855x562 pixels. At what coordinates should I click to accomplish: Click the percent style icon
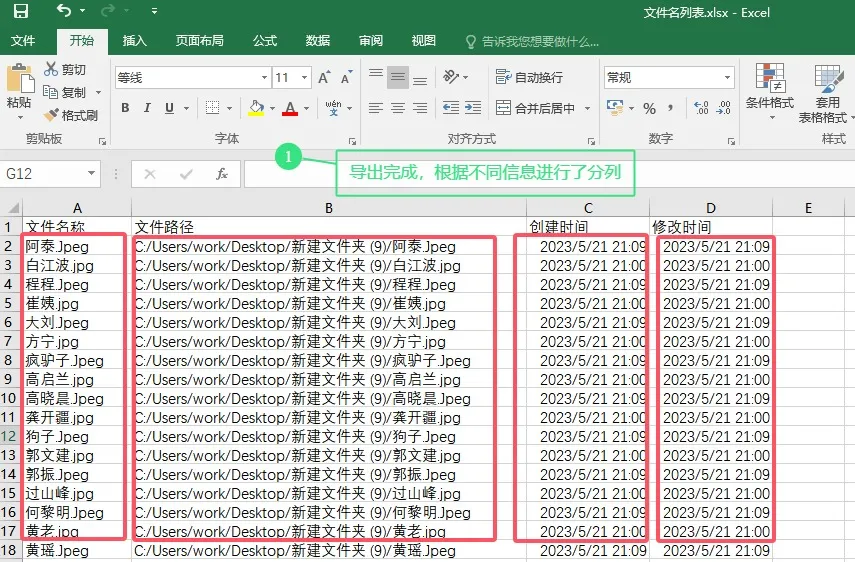click(650, 108)
